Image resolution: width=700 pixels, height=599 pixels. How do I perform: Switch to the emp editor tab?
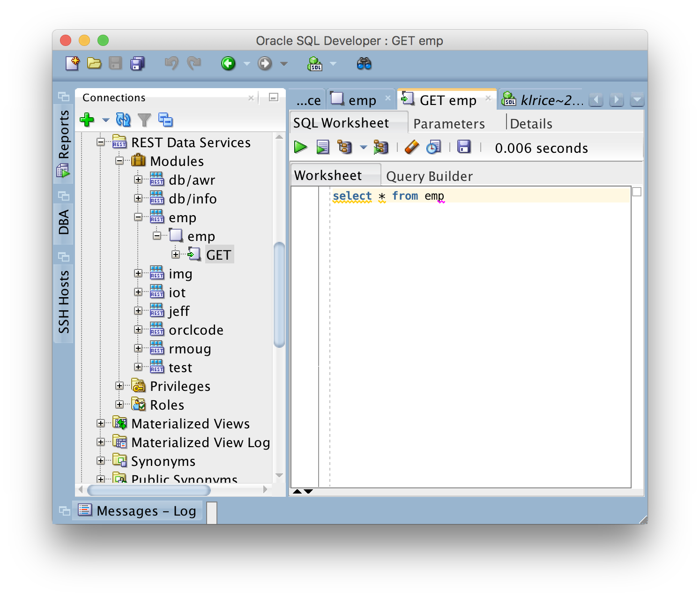pos(361,100)
